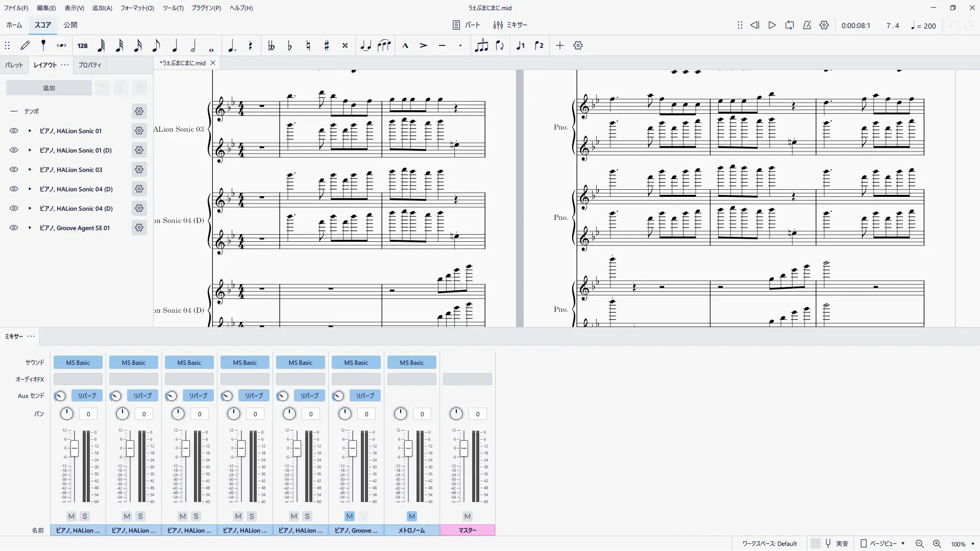Click the マスター channel volume fader
The width and height of the screenshot is (980, 551).
(463, 449)
